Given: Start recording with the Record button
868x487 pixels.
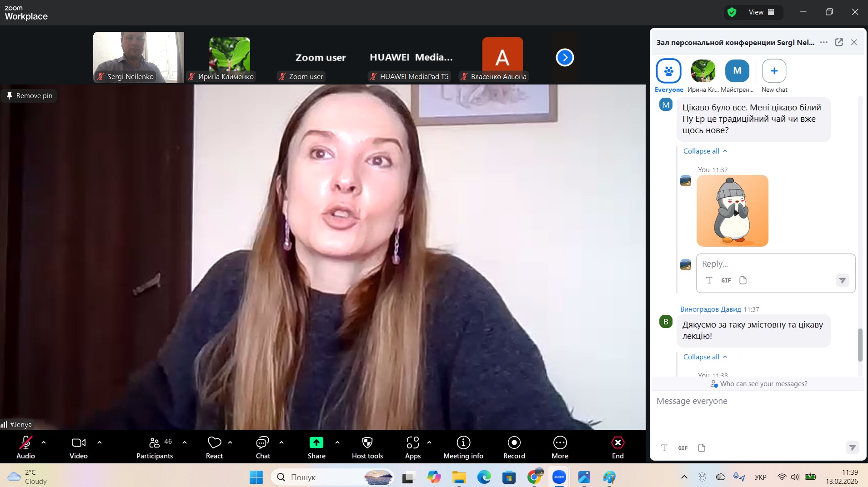Looking at the screenshot, I should click(x=514, y=447).
